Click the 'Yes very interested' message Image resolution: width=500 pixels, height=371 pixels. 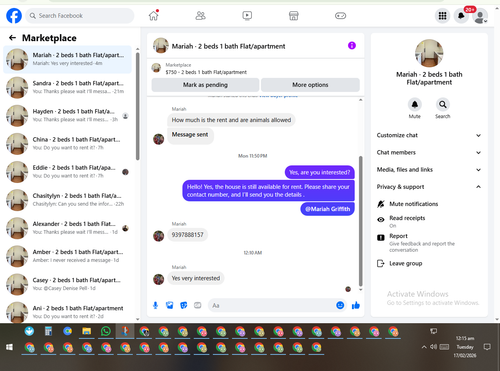point(196,278)
